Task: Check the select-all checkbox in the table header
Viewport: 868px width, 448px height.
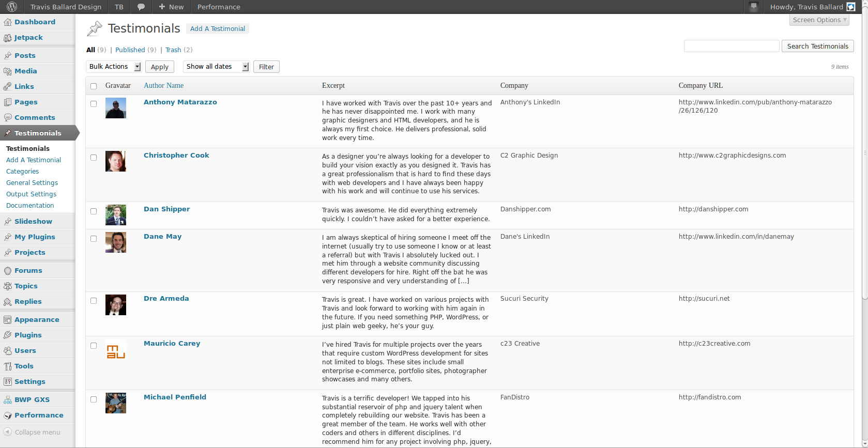Action: click(x=94, y=86)
